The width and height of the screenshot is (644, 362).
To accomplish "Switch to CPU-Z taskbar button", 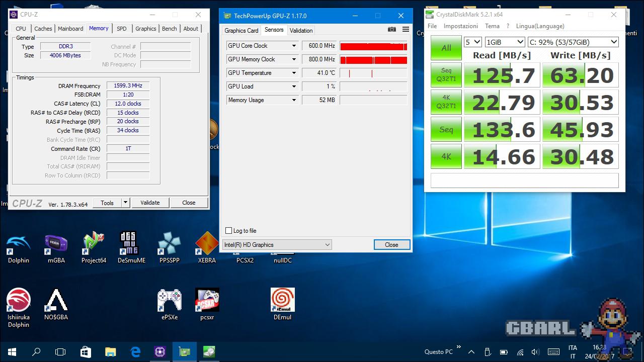I will [159, 352].
